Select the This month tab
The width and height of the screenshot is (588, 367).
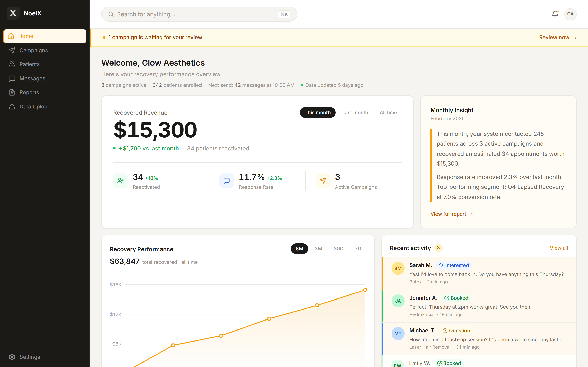click(317, 112)
